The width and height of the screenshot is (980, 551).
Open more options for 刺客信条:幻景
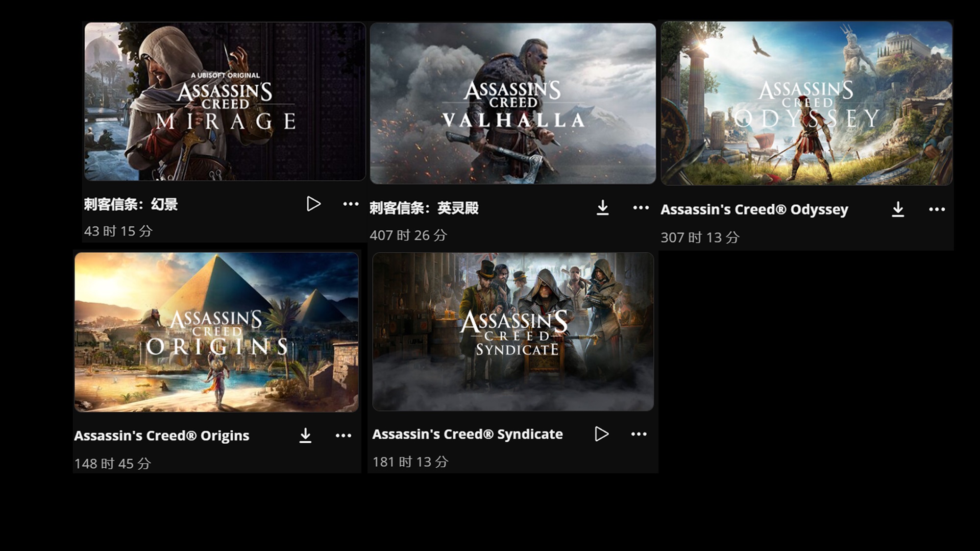tap(351, 204)
